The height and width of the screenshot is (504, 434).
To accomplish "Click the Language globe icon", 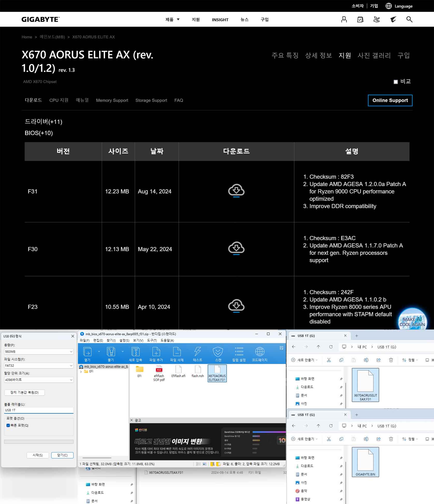I will tap(388, 6).
